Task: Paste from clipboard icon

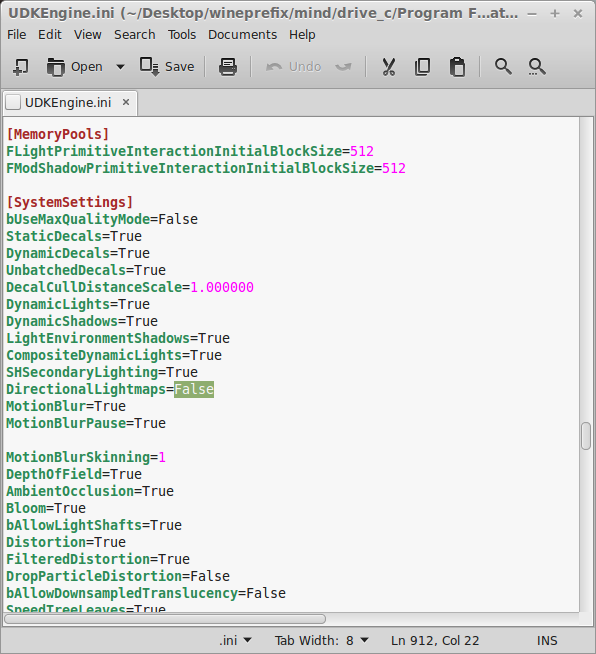Action: 457,67
